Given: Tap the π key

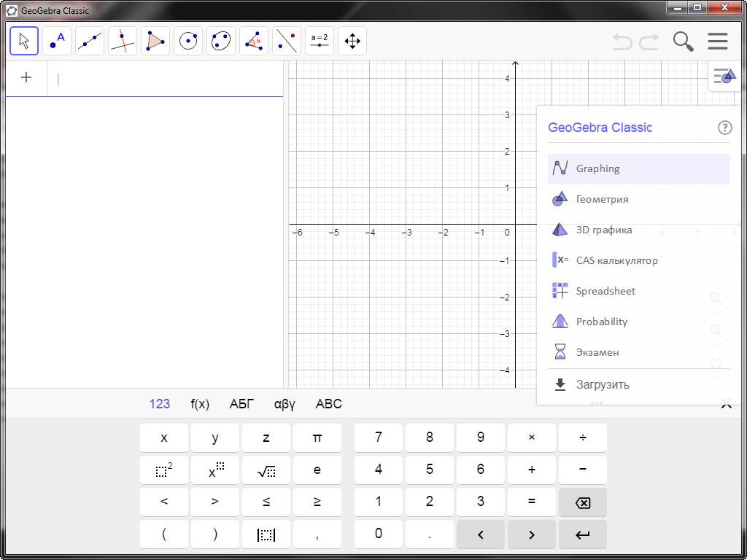Looking at the screenshot, I should [x=317, y=437].
